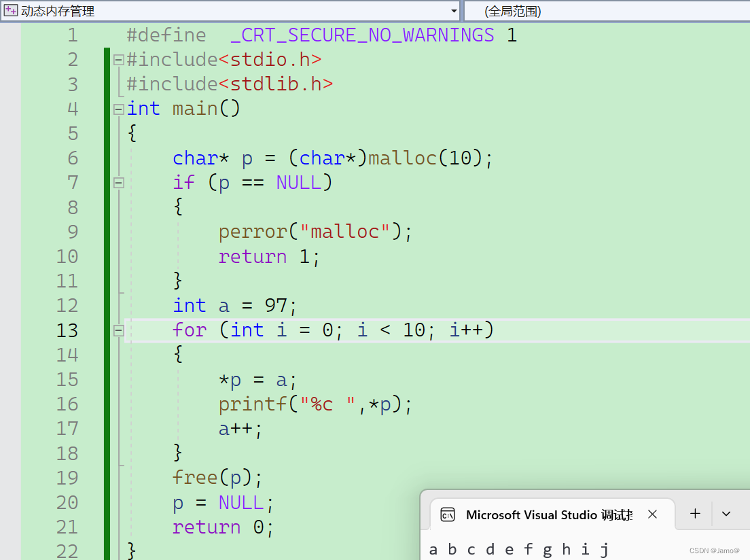The height and width of the screenshot is (560, 750).
Task: Open the 动态内存管理 project dropdown
Action: [453, 11]
